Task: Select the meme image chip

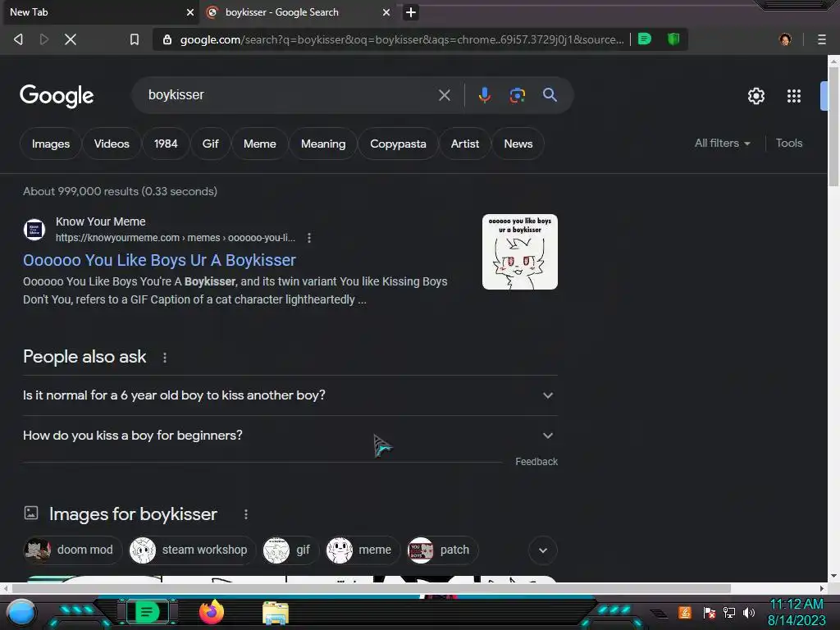Action: coord(363,550)
